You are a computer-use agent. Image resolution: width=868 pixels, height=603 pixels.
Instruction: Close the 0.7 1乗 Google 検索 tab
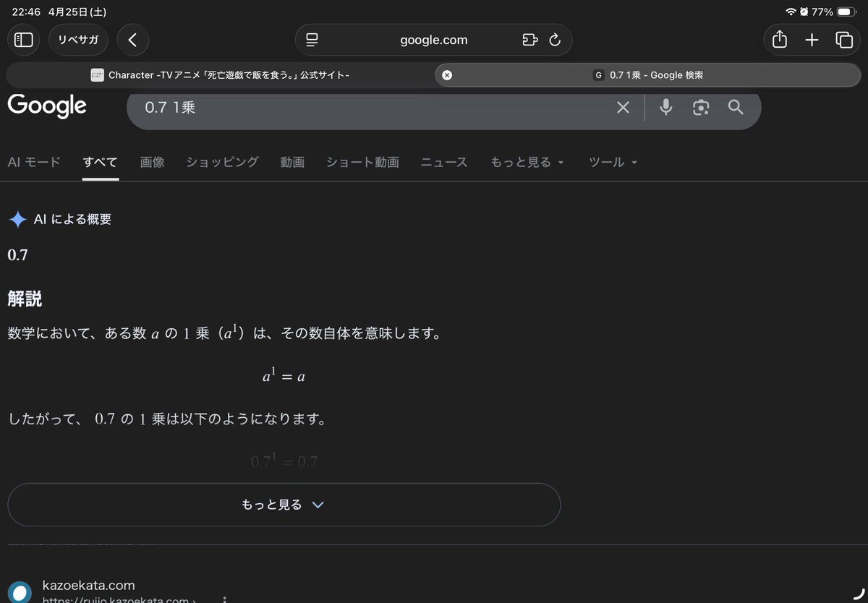point(447,74)
